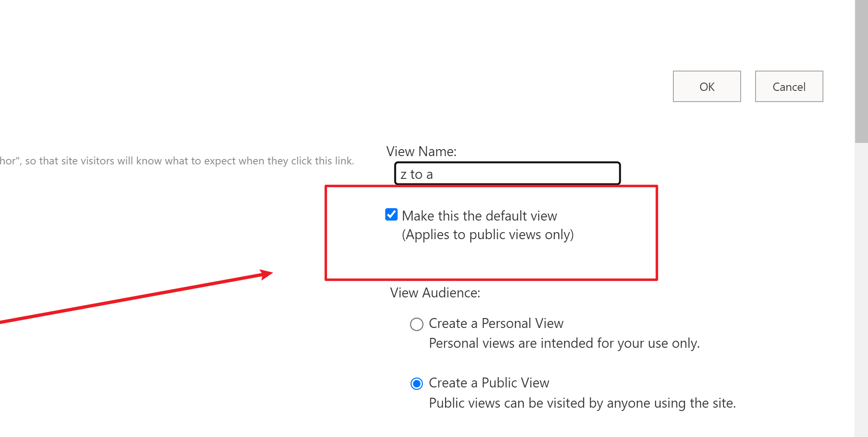
Task: Uncheck the Make this the default view checkbox
Action: [x=391, y=215]
